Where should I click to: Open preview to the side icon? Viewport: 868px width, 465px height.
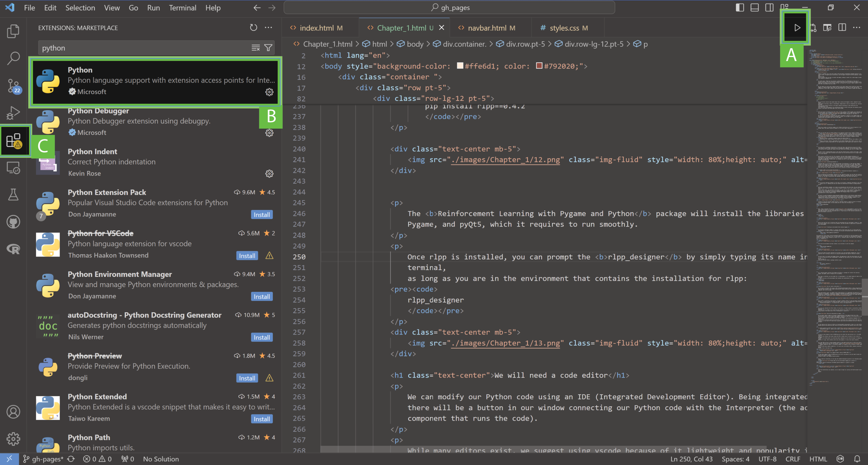click(x=827, y=28)
